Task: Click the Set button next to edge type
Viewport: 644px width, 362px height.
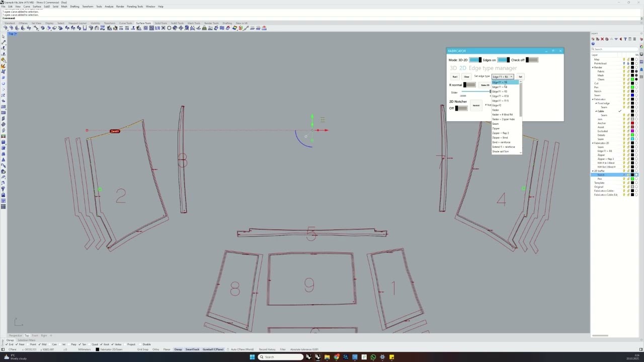Action: (521, 77)
